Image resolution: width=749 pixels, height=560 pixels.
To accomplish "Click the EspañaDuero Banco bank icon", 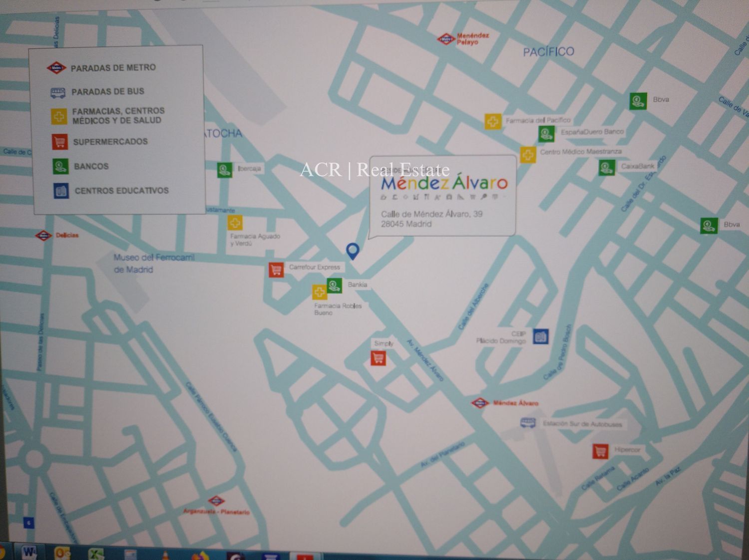I will click(546, 134).
